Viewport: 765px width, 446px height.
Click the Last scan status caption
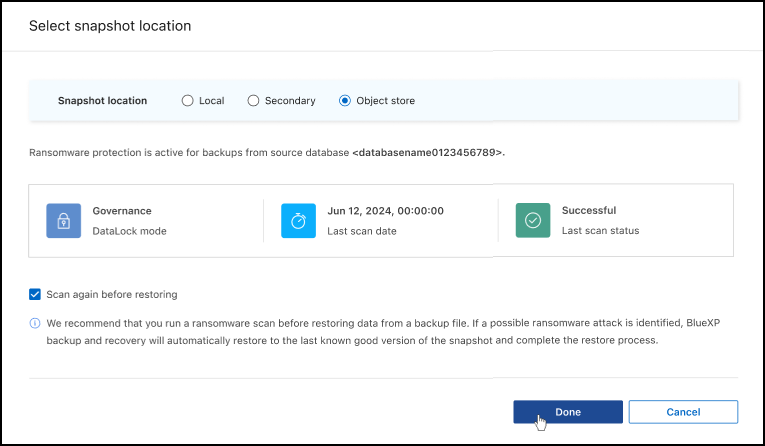[600, 231]
